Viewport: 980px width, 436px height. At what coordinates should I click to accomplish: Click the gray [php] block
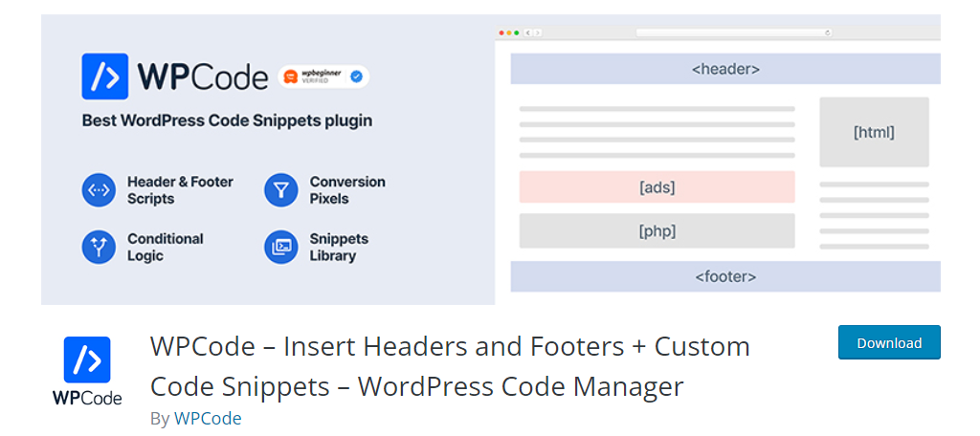click(657, 231)
